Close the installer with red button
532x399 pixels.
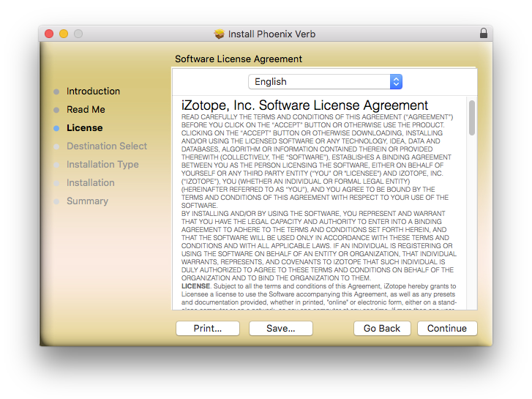(x=49, y=34)
